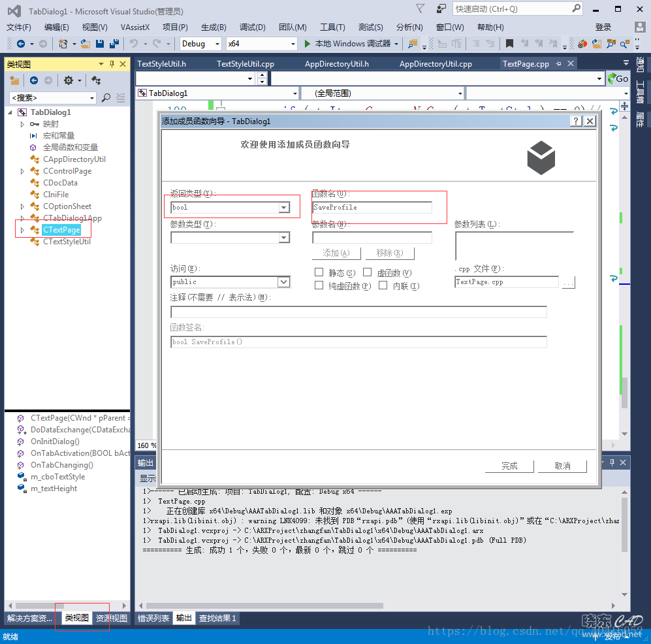Expand the COptionSheet tree node
The width and height of the screenshot is (651, 644).
[x=22, y=206]
